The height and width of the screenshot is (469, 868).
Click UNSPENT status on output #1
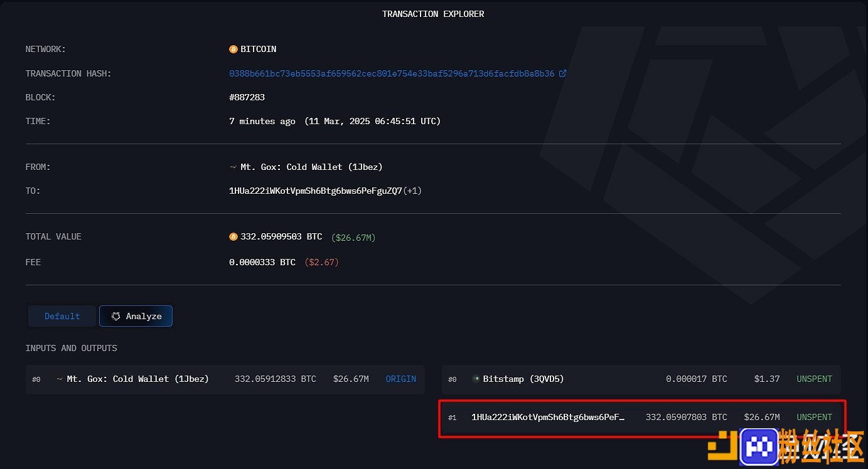click(814, 417)
